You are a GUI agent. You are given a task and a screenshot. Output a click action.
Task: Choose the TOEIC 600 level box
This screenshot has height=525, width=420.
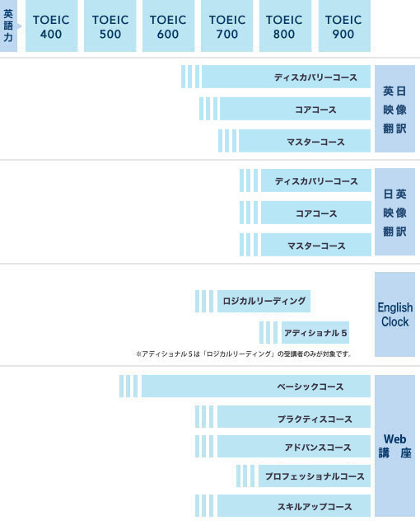(168, 26)
